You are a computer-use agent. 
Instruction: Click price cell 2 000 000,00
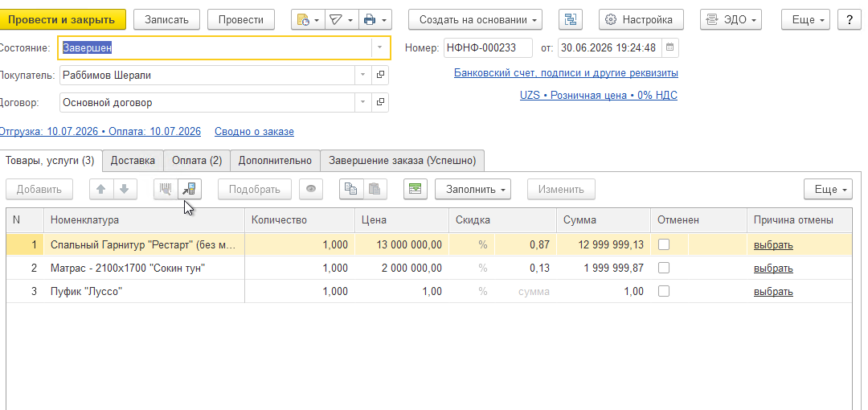coord(402,268)
